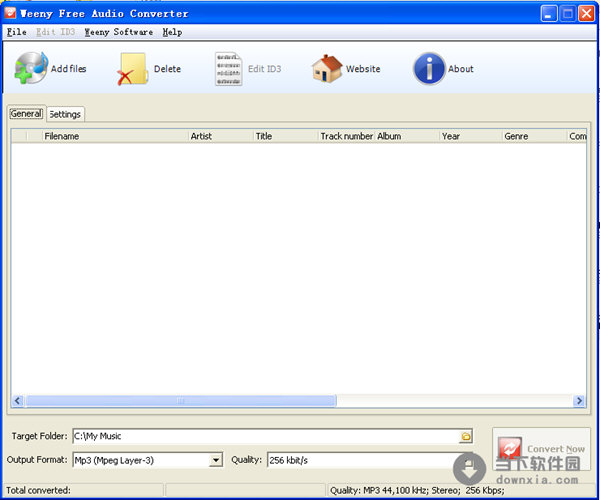Image resolution: width=600 pixels, height=500 pixels.
Task: Click the Convert Now button
Action: pos(541,449)
